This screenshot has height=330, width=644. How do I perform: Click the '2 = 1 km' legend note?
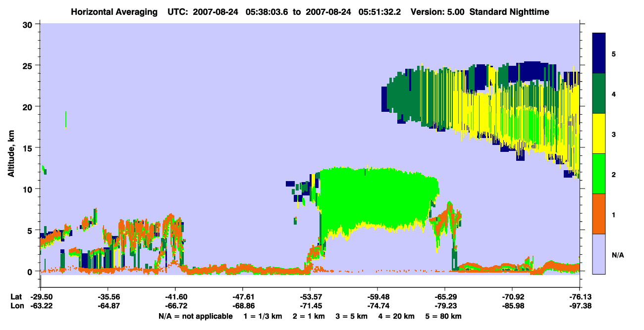pyautogui.click(x=309, y=316)
